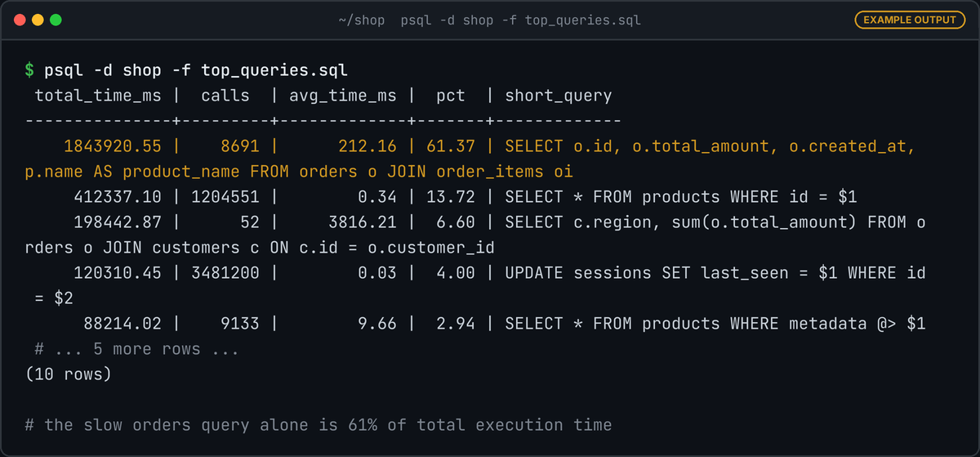Screen dimensions: 980x457
Task: Click the calls value 3481200
Action: coord(225,273)
